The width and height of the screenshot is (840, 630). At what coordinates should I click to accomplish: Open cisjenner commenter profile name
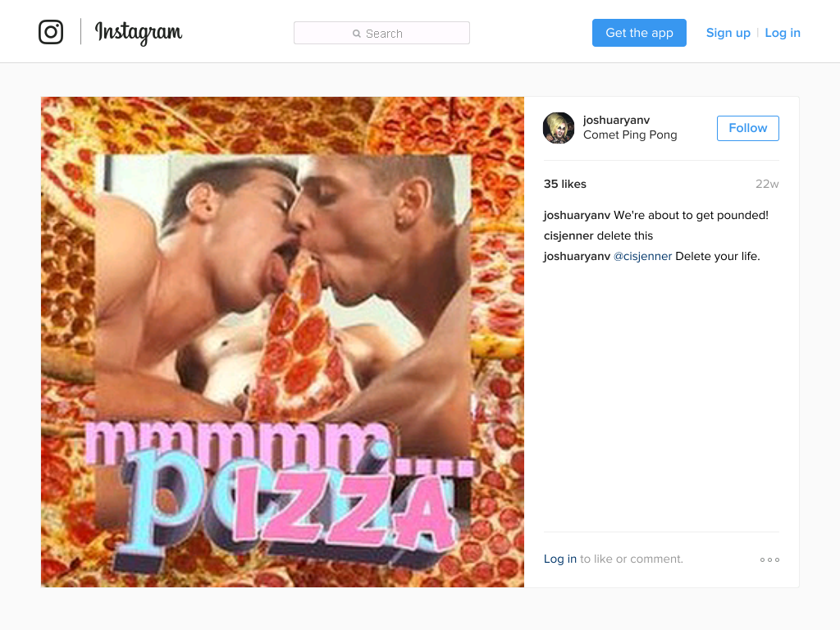pos(568,235)
